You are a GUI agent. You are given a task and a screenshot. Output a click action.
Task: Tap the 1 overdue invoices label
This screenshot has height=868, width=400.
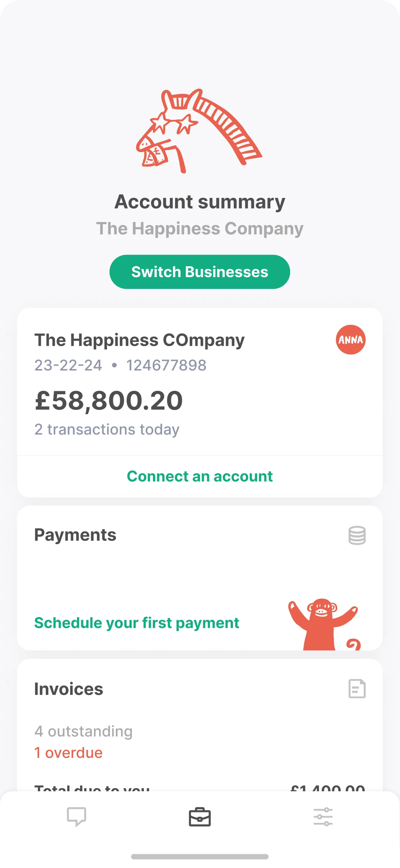click(x=69, y=753)
